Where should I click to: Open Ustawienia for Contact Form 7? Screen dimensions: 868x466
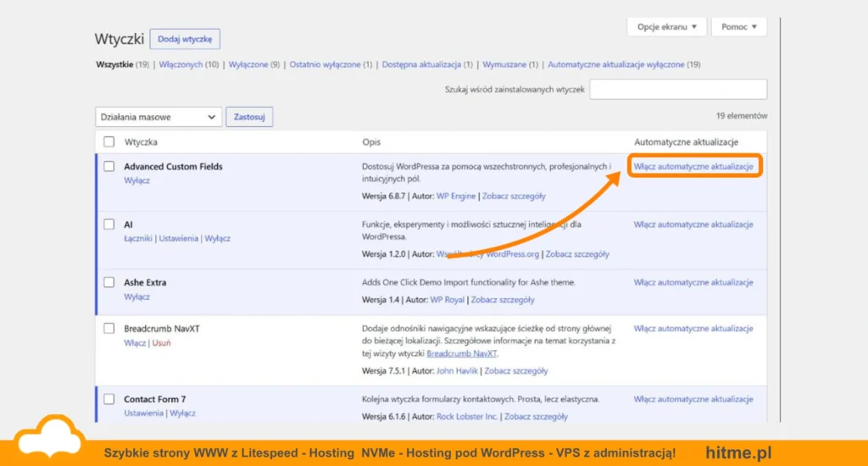point(143,413)
